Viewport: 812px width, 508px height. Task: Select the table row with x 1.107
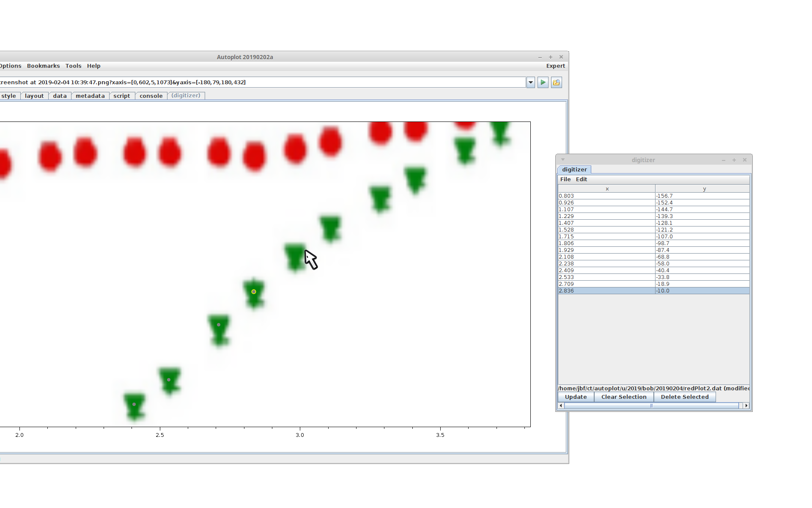(654, 210)
